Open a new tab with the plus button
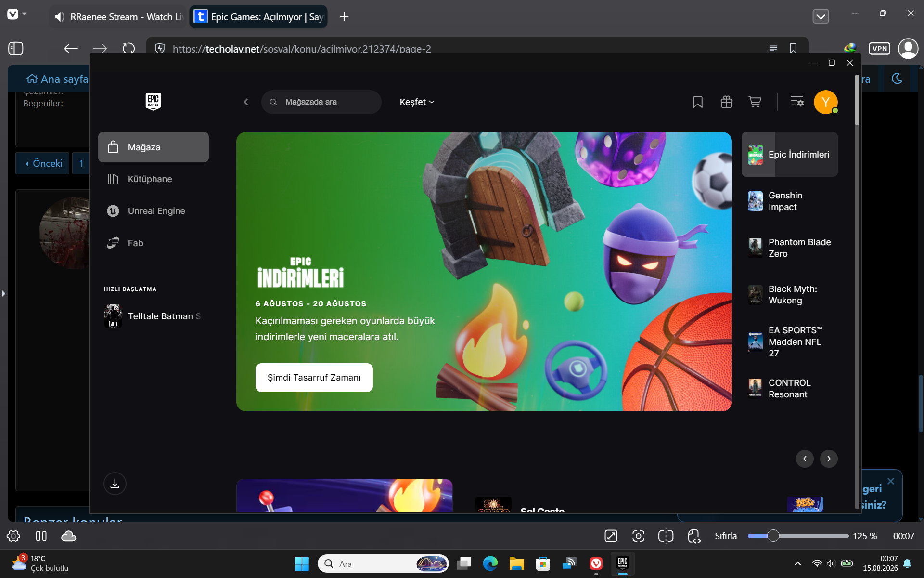The image size is (924, 578). coord(344,17)
